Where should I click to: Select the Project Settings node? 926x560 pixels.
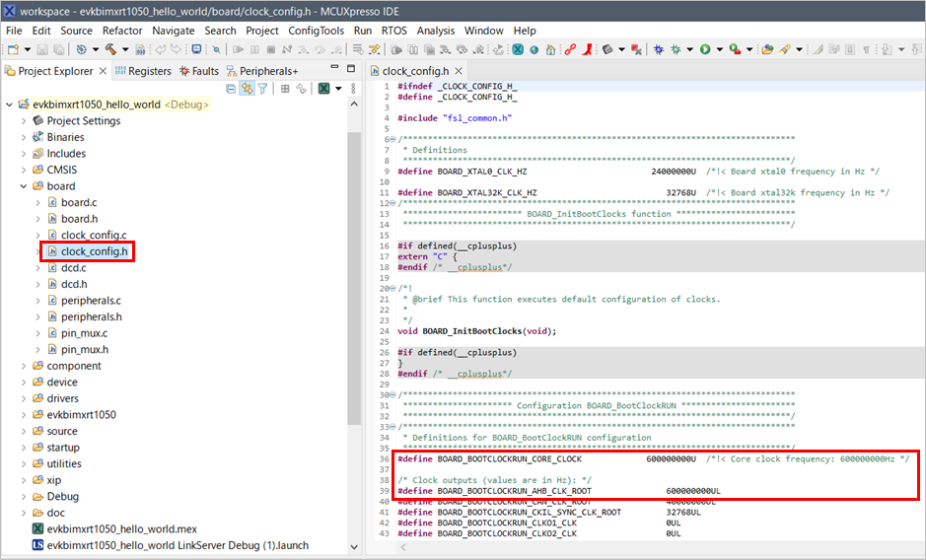pyautogui.click(x=83, y=120)
